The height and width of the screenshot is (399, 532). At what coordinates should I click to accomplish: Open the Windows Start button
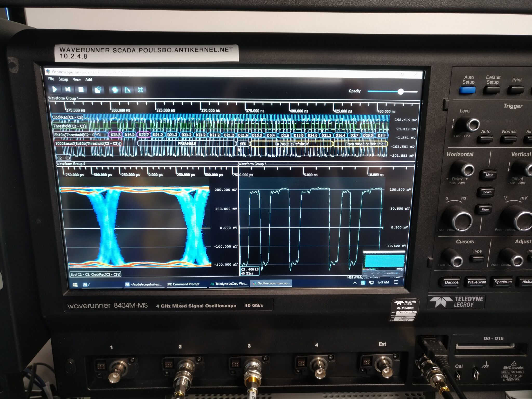click(75, 285)
